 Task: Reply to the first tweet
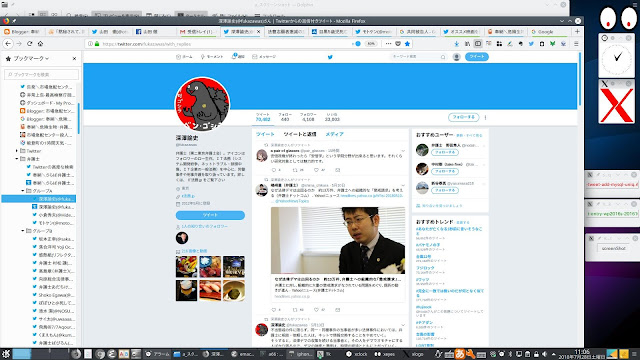coord(274,170)
